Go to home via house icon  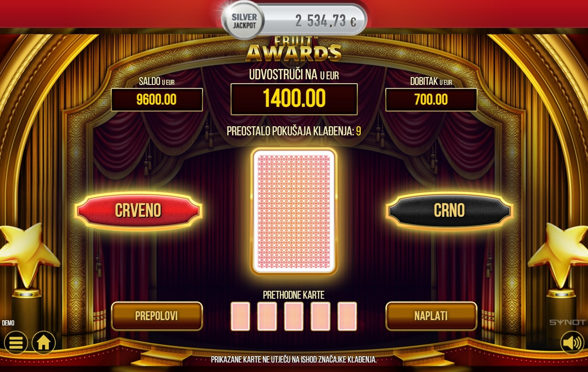pos(44,343)
